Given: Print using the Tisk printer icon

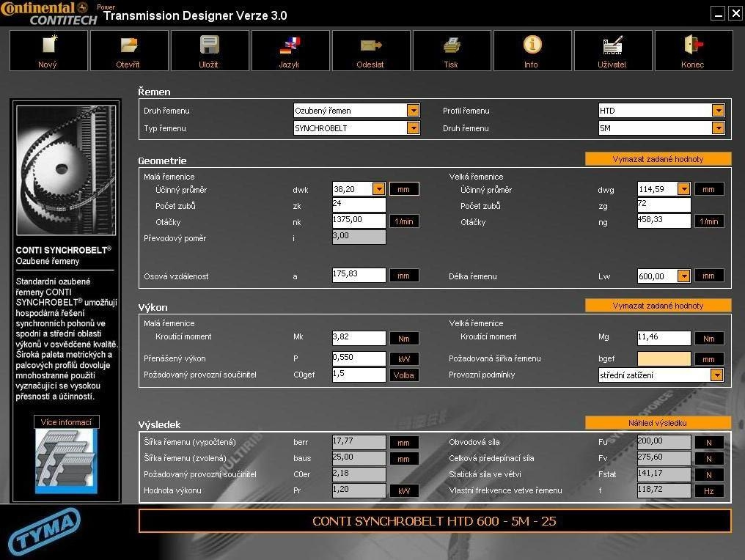Looking at the screenshot, I should click(x=452, y=51).
